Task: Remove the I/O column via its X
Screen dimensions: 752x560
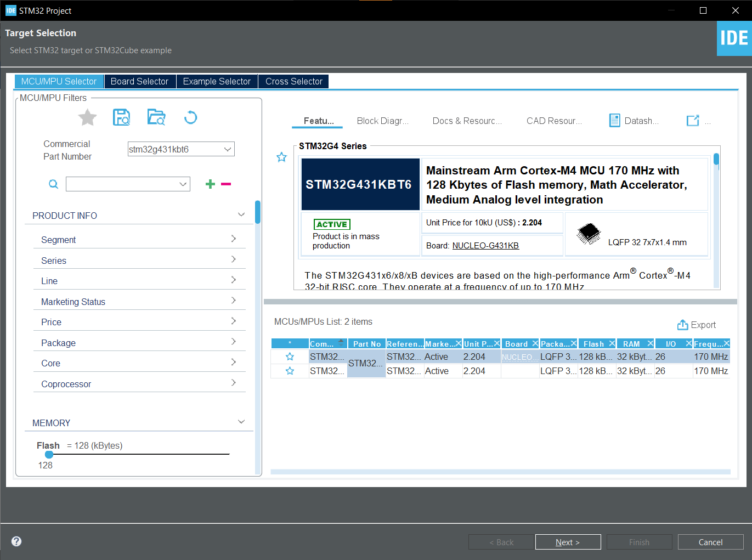Action: [x=689, y=343]
